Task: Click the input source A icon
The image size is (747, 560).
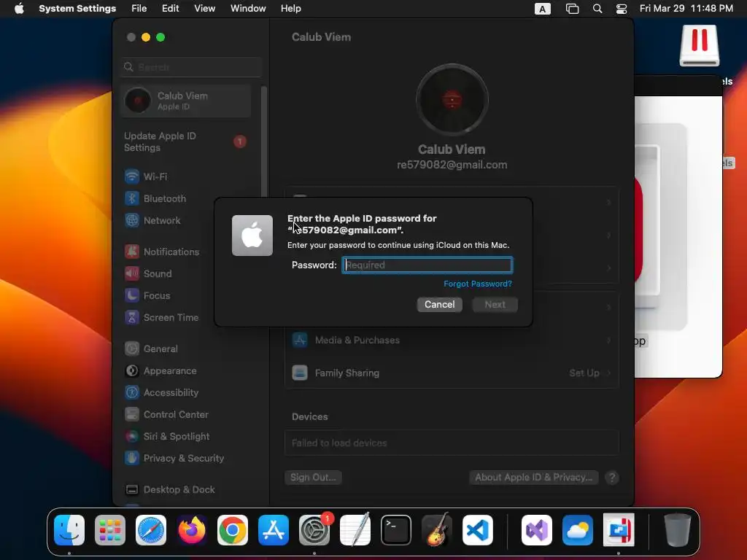Action: [543, 9]
